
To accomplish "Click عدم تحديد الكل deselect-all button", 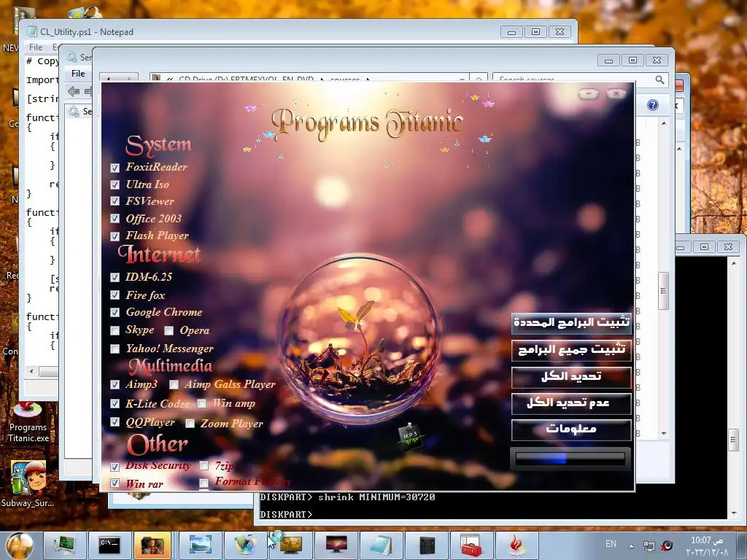I will pos(571,403).
